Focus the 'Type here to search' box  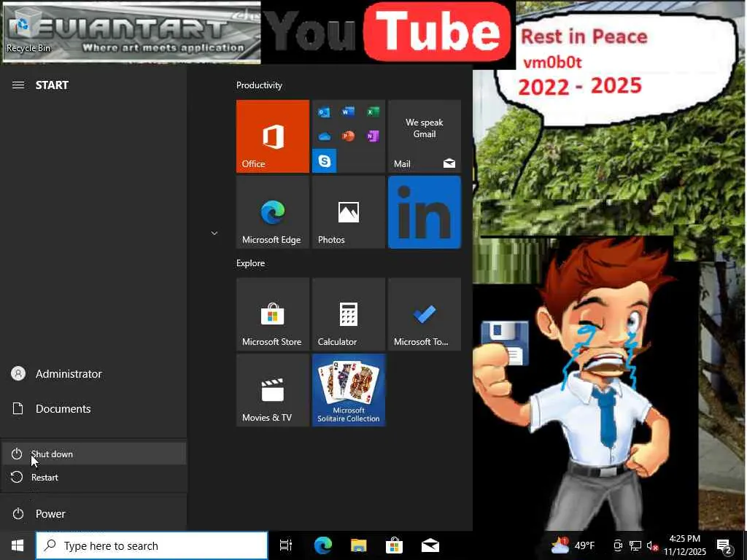(152, 545)
